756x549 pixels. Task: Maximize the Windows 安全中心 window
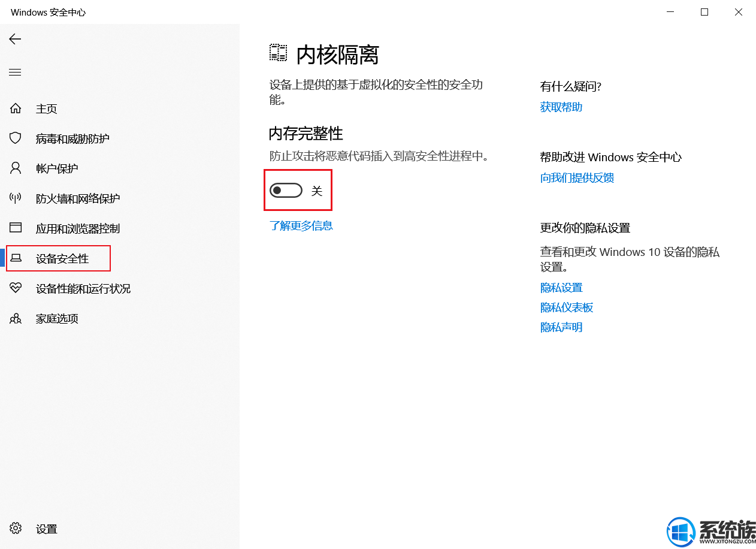(x=704, y=12)
